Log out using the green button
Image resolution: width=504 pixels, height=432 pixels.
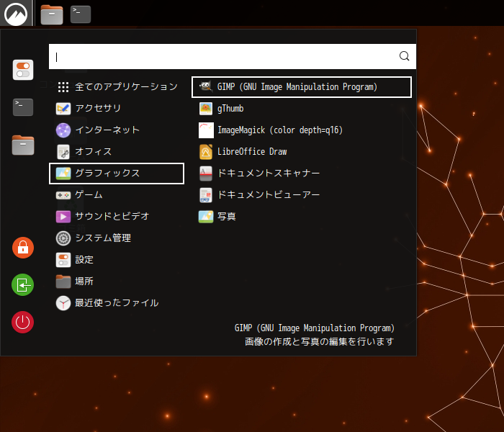[x=23, y=285]
